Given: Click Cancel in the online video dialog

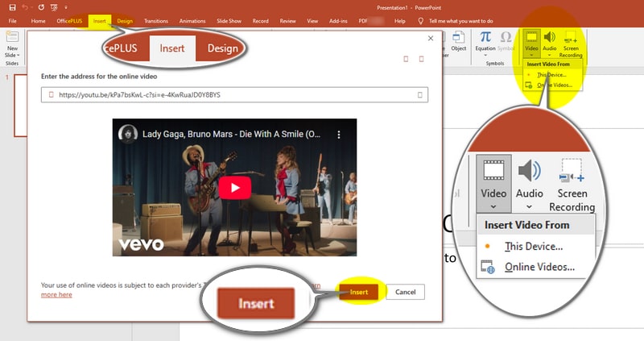Looking at the screenshot, I should [x=406, y=292].
